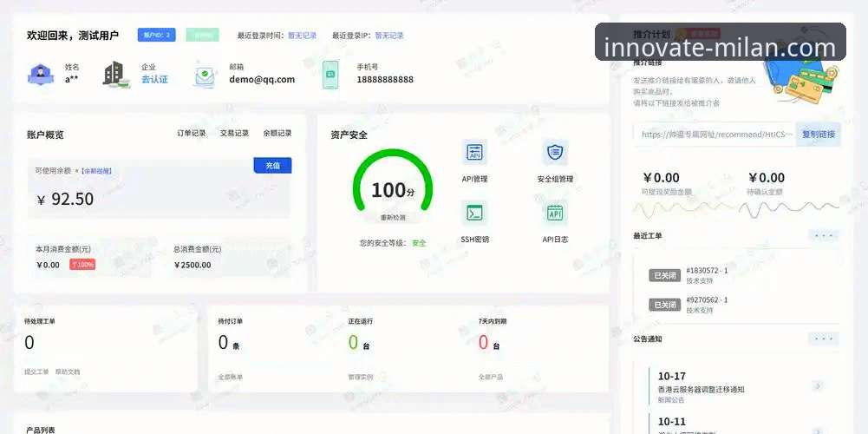Open 订单记录 order records
Viewport: 868px width, 434px height.
coord(192,133)
